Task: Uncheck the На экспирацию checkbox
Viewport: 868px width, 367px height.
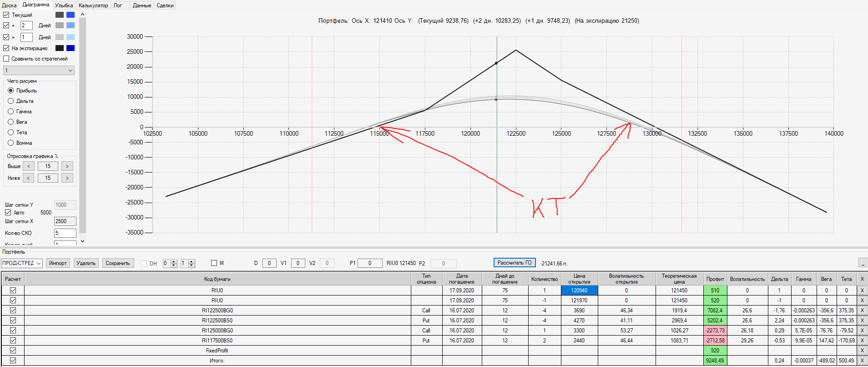Action: click(x=6, y=48)
